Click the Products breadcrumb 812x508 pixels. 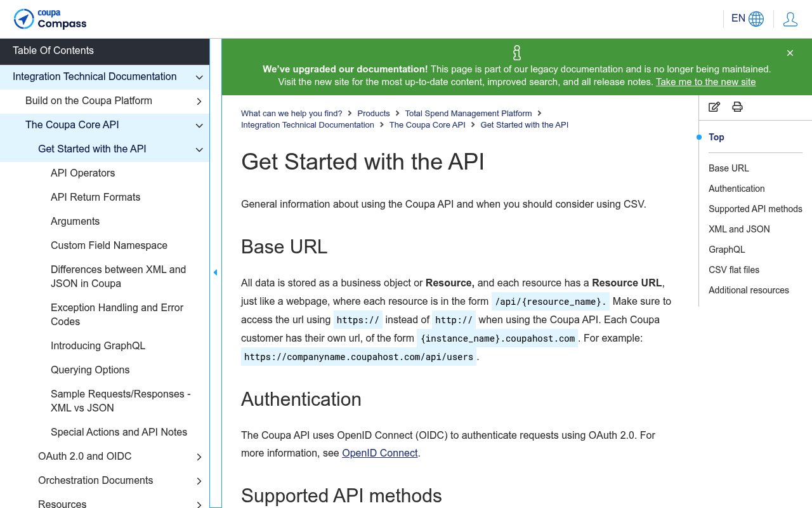374,114
